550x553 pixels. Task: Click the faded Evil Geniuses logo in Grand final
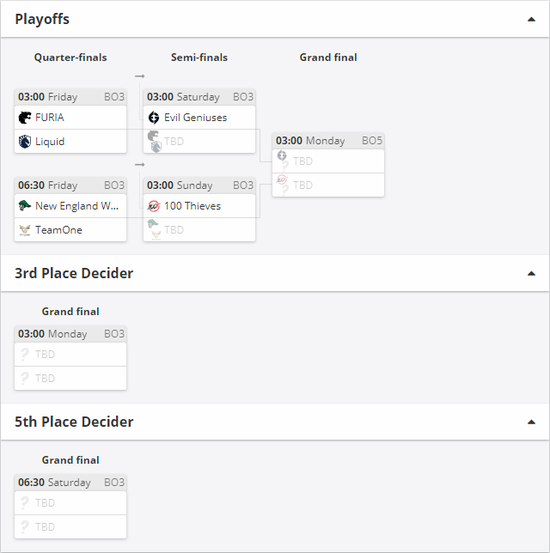[282, 155]
